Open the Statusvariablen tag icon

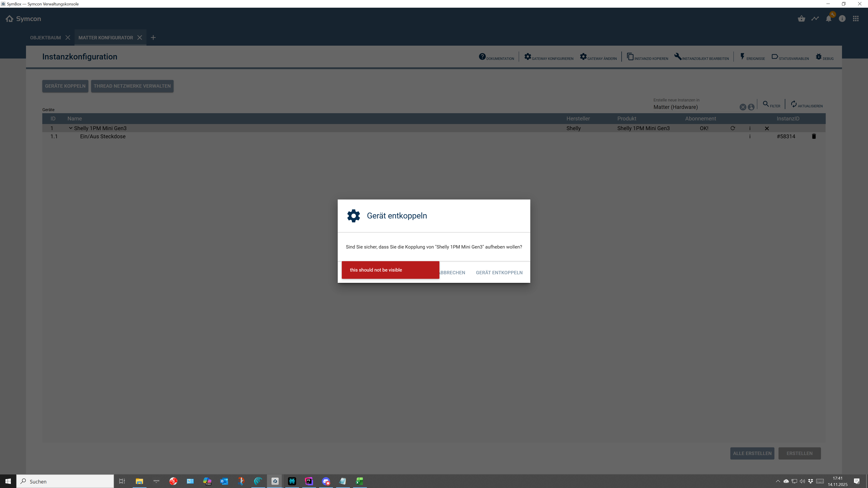coord(775,56)
